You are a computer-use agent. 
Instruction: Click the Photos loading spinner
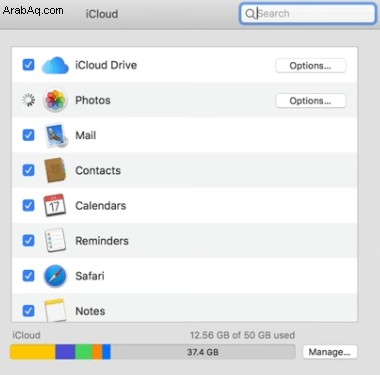coord(28,100)
